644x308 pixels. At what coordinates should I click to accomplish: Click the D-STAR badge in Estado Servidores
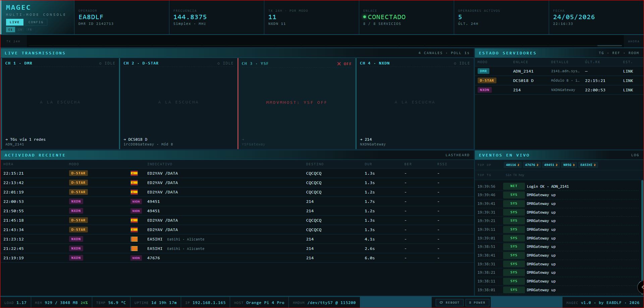pos(487,81)
